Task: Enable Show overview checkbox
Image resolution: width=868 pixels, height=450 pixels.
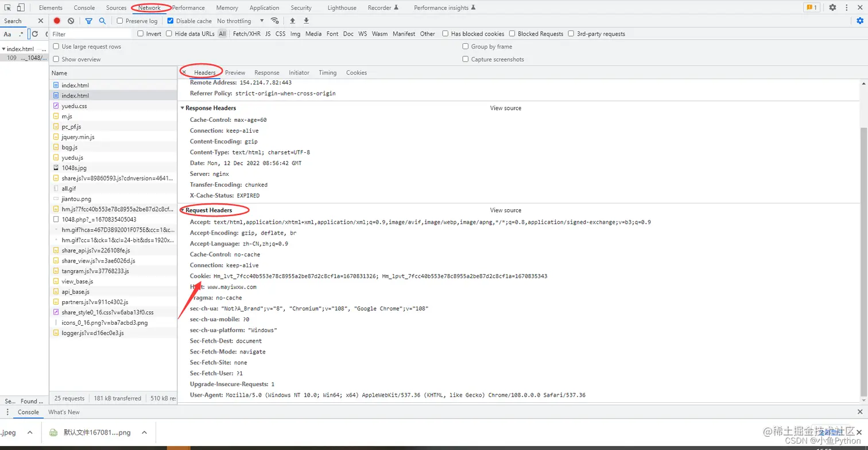Action: click(x=56, y=59)
